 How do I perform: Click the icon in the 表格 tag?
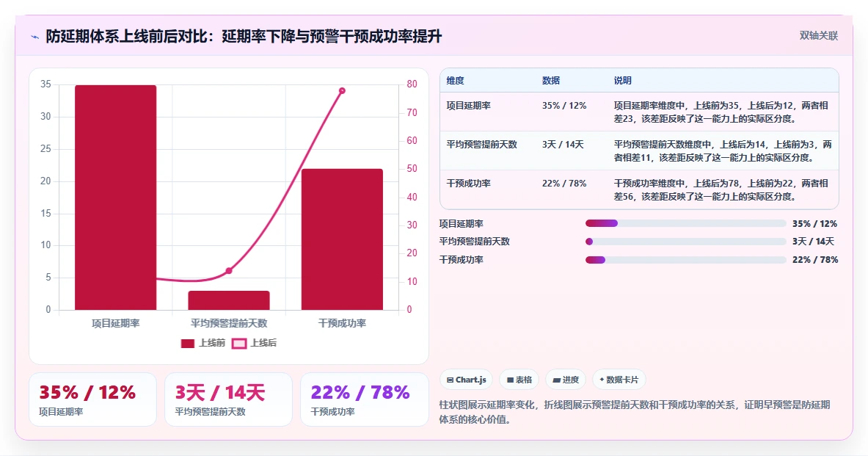tap(510, 380)
